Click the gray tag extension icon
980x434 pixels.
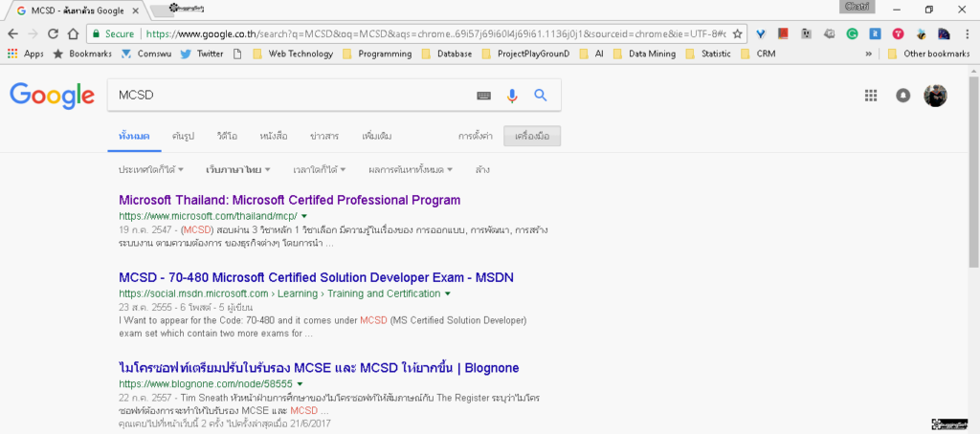pyautogui.click(x=830, y=33)
